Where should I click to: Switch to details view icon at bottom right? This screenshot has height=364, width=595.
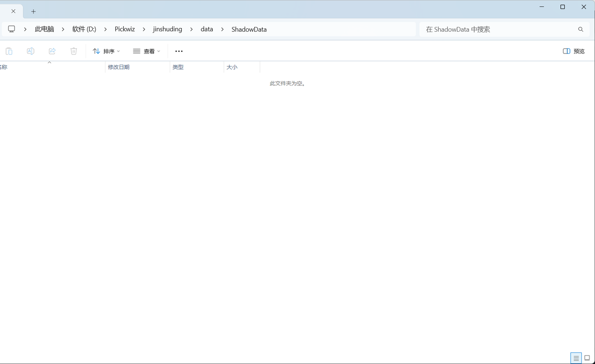(x=576, y=358)
